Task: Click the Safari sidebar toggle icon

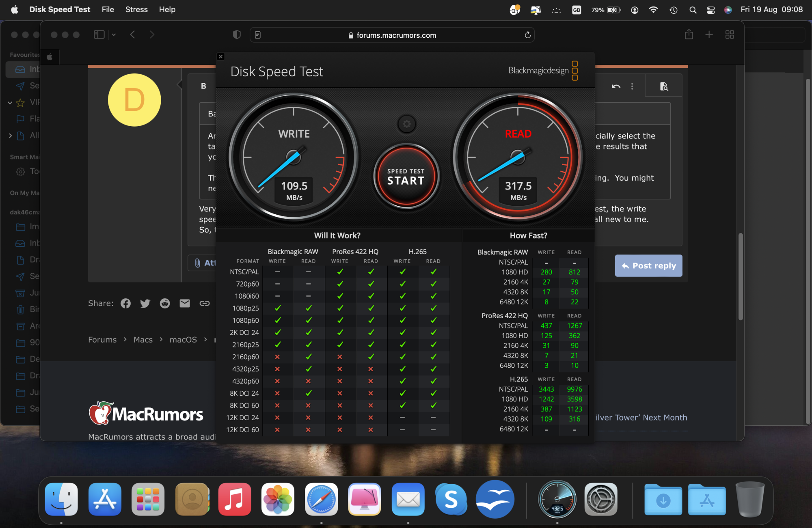Action: click(x=99, y=34)
